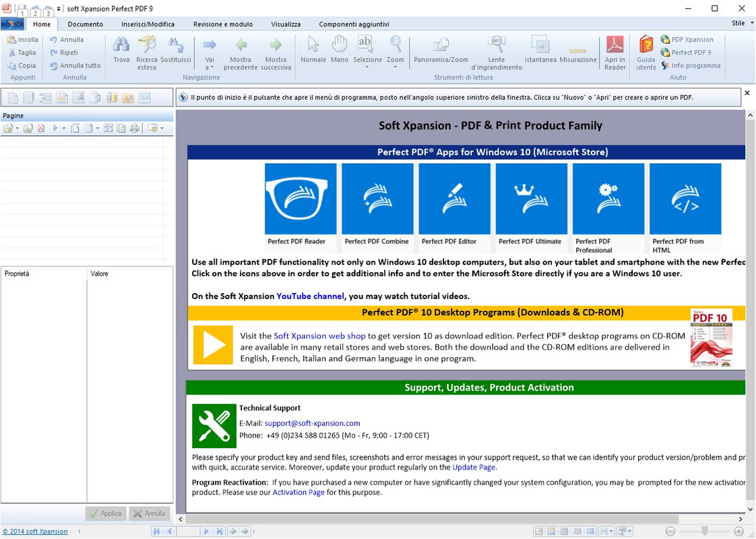Click Annulla button below properties panel
Viewport: 756px width, 539px height.
pyautogui.click(x=149, y=513)
